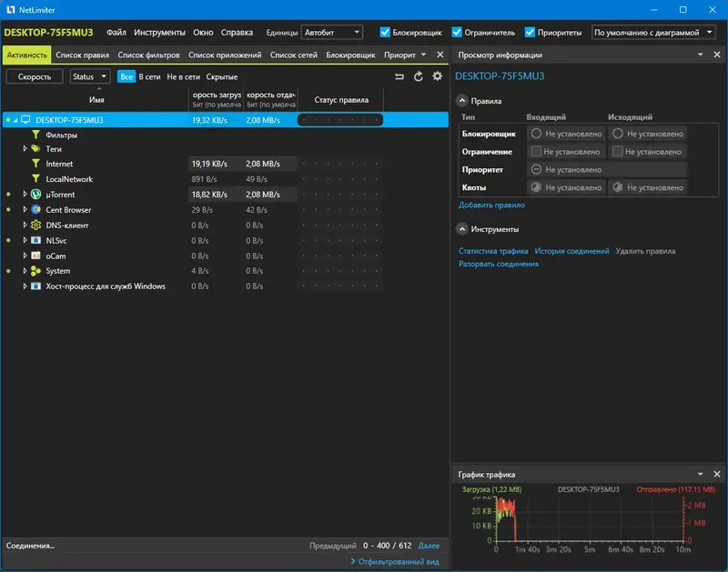Select outgoing Блокировщик radio button

[618, 134]
